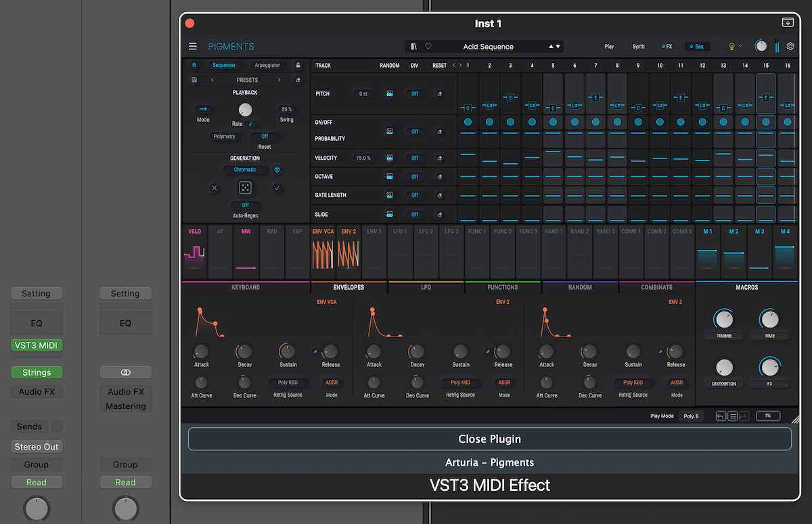The width and height of the screenshot is (812, 524).
Task: Toggle step 5 on/off dot
Action: 553,123
